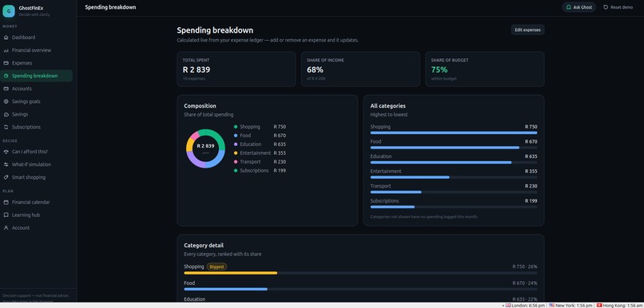Click the London clock in the status bar
Viewport: 644px width, 308px height.
pos(525,305)
